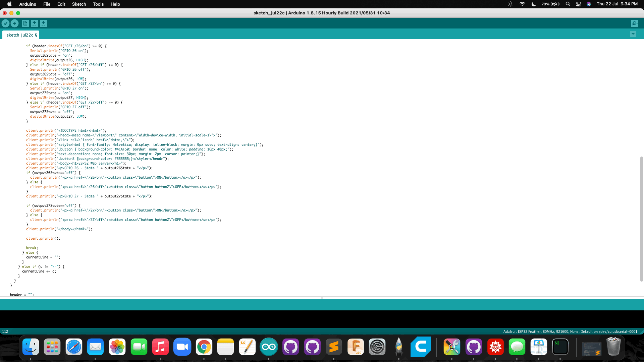Open Mail from the dock
The width and height of the screenshot is (644, 362).
point(95,347)
